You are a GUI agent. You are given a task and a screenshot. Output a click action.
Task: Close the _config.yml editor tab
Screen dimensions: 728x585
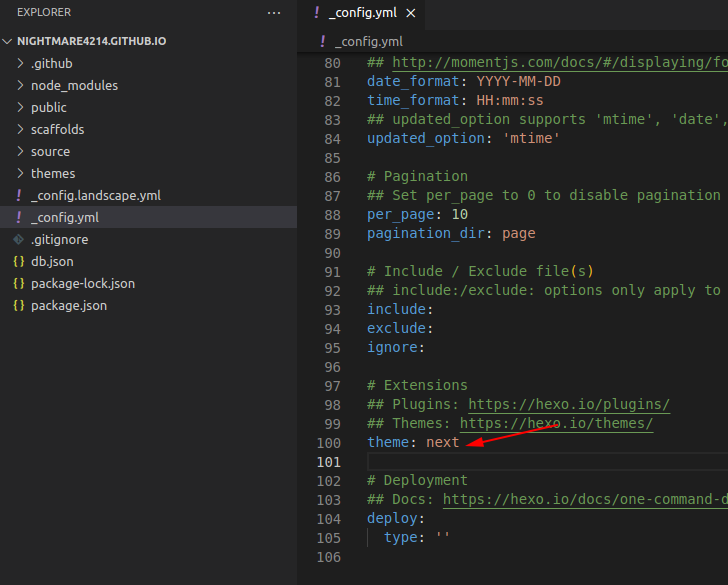(411, 13)
